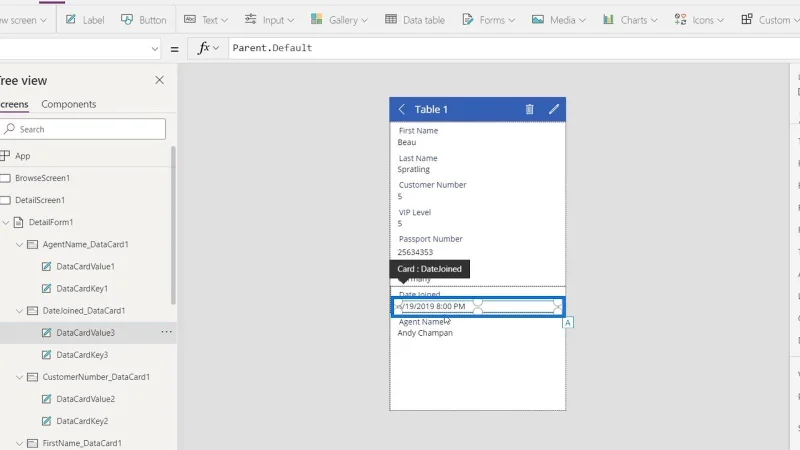Click the Table 1 header title

coord(431,109)
